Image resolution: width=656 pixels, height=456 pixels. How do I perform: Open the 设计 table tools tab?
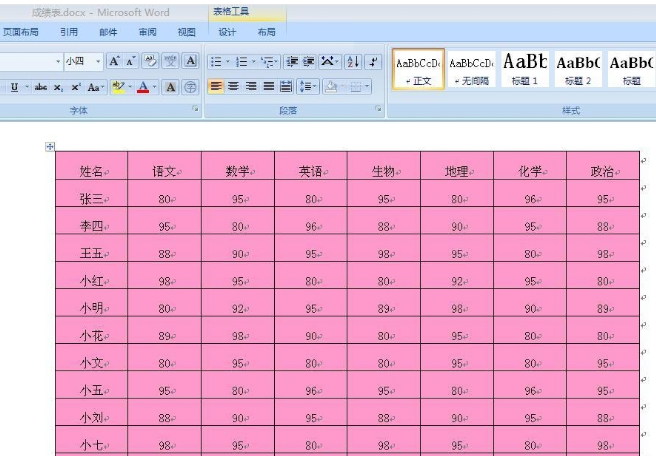click(x=227, y=32)
